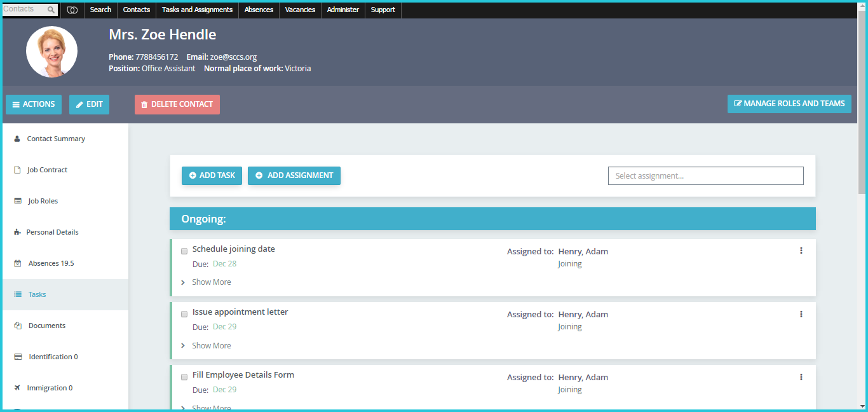Expand Show More under Issue appointment letter
This screenshot has width=868, height=412.
point(207,346)
